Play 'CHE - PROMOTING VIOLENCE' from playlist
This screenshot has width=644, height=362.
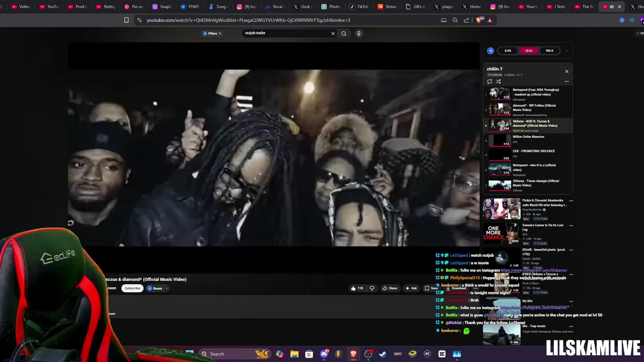528,155
